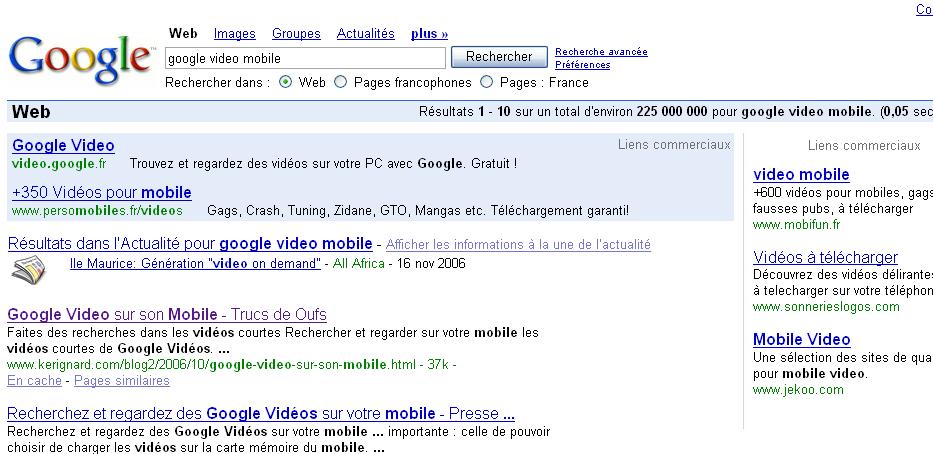Viewport: 933px width, 454px height.
Task: Click the Google logo
Action: click(x=80, y=59)
